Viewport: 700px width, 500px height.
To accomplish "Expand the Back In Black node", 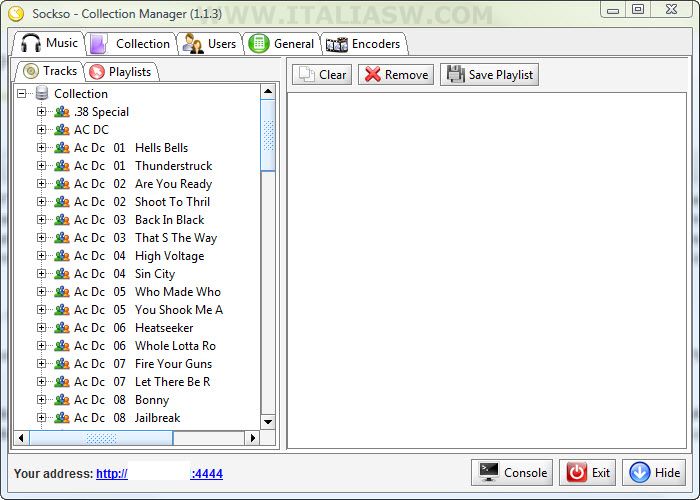I will pyautogui.click(x=41, y=220).
